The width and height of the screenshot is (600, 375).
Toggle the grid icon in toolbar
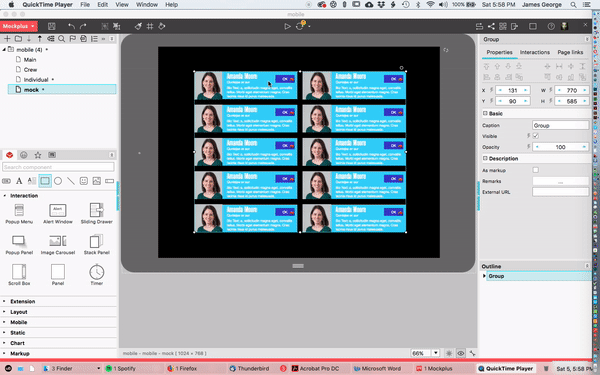click(150, 26)
